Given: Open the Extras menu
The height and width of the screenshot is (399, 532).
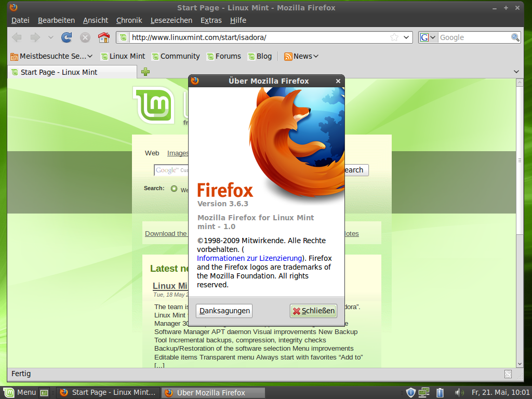Looking at the screenshot, I should pyautogui.click(x=211, y=20).
